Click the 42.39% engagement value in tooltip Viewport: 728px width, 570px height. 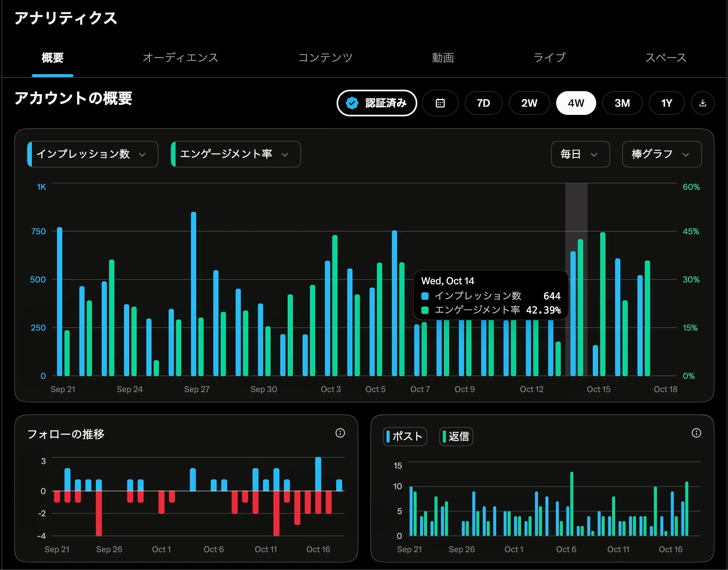[543, 310]
